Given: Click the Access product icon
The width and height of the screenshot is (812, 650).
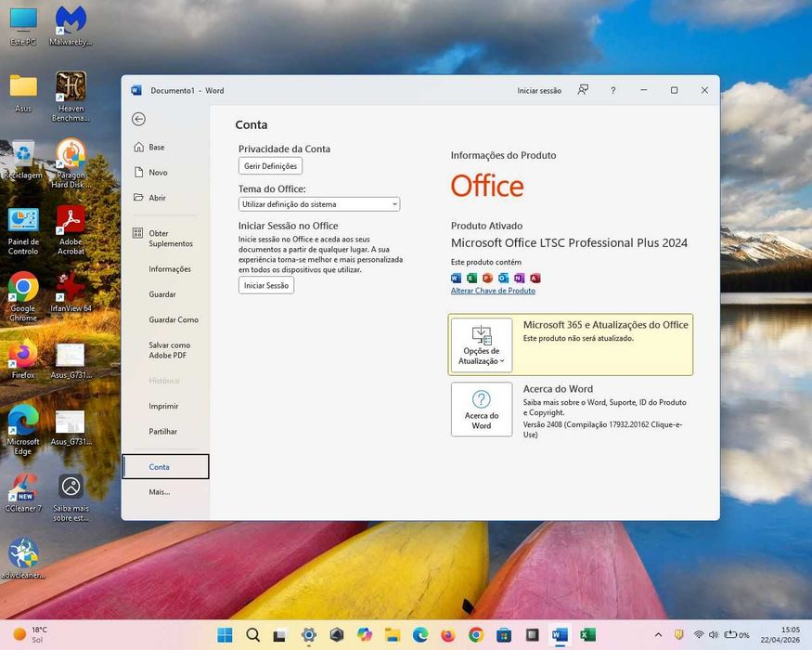Looking at the screenshot, I should 535,279.
